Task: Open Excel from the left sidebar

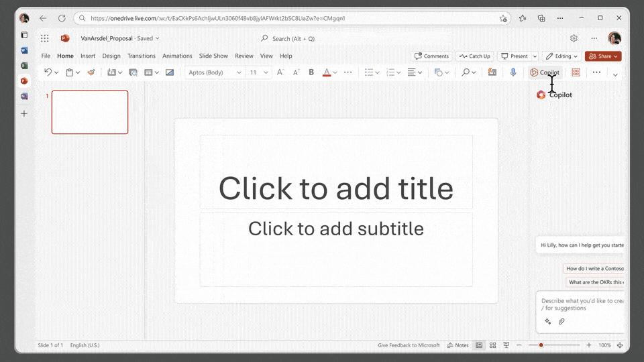Action: [x=24, y=66]
